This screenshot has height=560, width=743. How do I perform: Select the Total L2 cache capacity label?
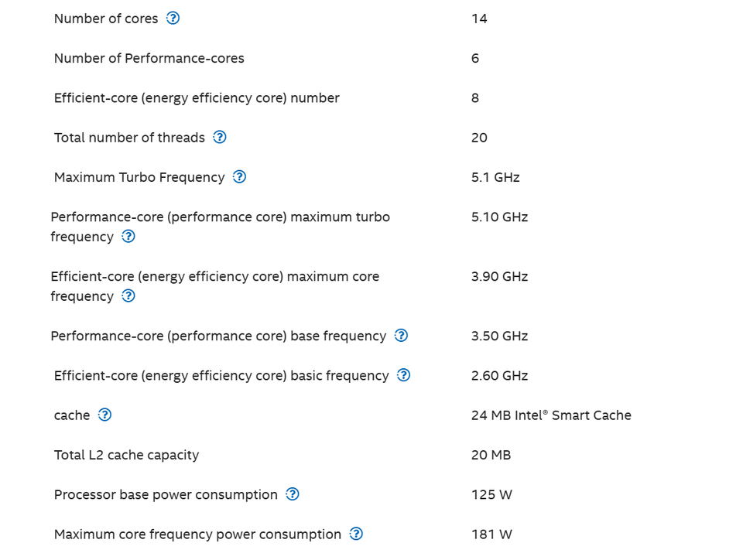pos(126,455)
